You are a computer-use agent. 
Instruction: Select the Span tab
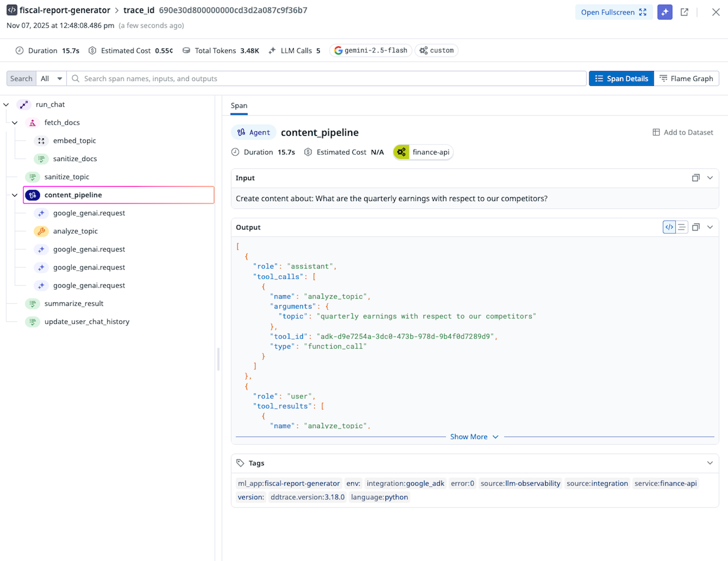pos(239,105)
